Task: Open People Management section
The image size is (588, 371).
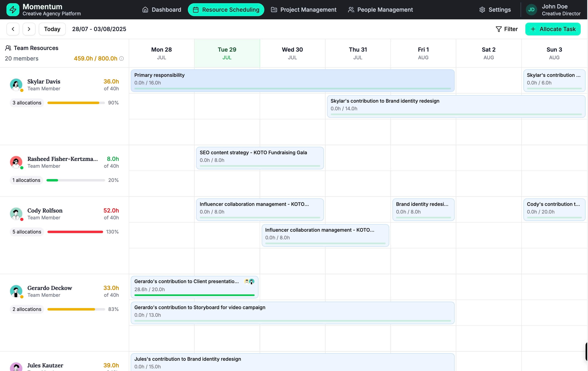Action: pos(380,10)
